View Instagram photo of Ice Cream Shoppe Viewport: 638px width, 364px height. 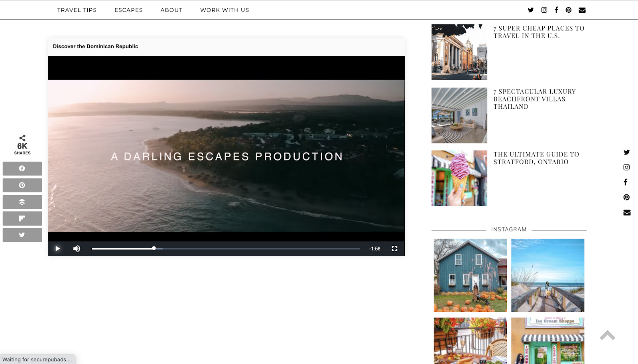click(548, 341)
